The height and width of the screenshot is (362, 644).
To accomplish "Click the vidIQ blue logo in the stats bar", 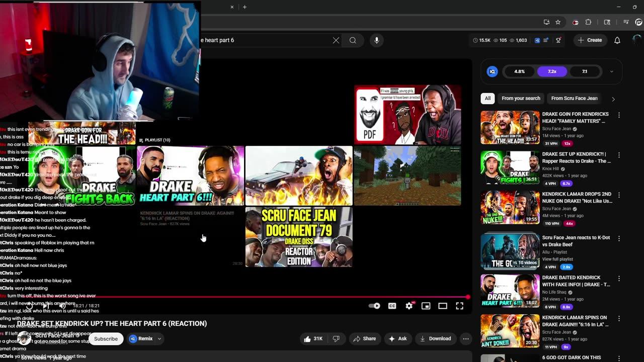I will tap(537, 40).
